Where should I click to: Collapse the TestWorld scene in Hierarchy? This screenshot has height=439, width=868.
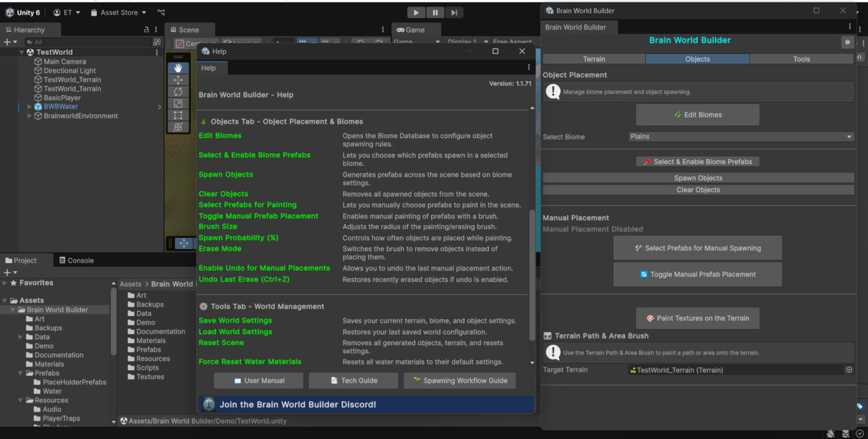(x=21, y=52)
